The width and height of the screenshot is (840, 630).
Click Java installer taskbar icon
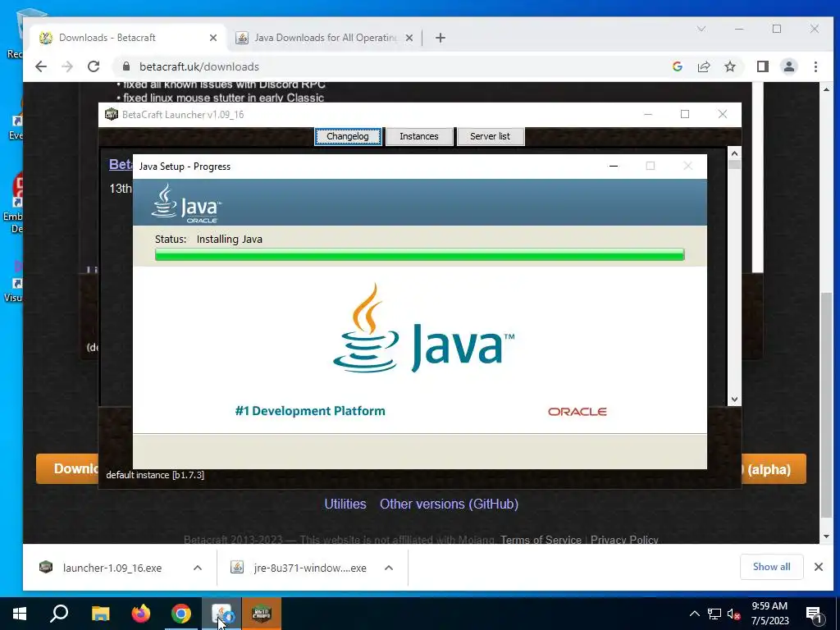[221, 614]
